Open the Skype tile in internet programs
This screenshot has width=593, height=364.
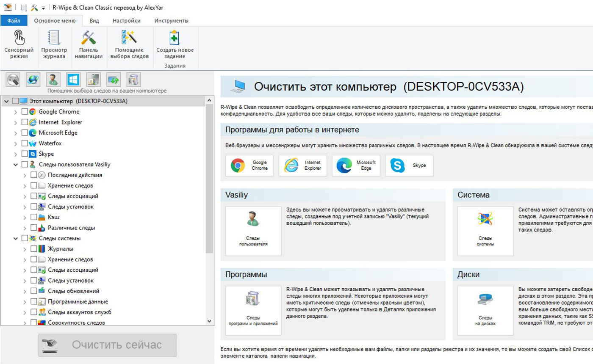tap(409, 165)
